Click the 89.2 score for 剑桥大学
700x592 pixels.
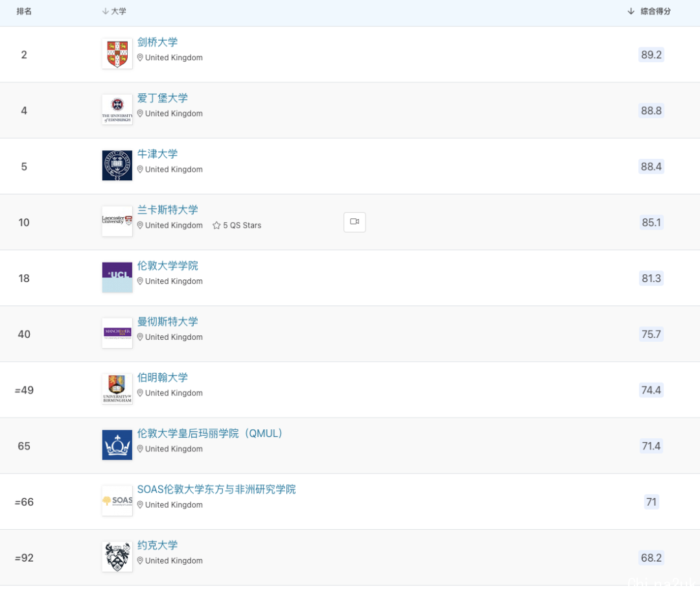[x=651, y=54]
